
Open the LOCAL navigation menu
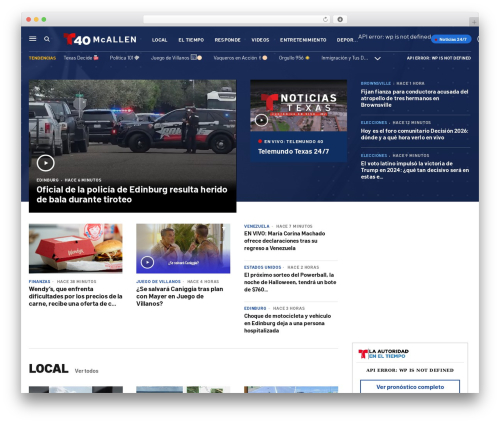(x=160, y=40)
